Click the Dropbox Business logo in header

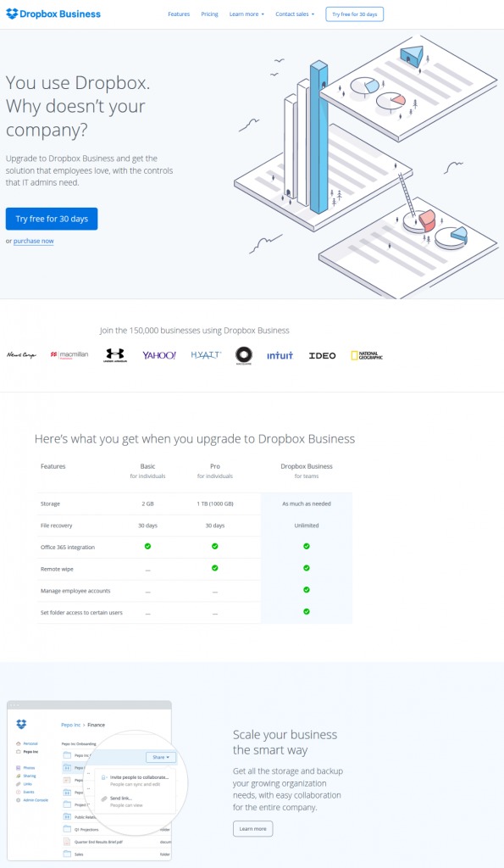click(x=53, y=14)
